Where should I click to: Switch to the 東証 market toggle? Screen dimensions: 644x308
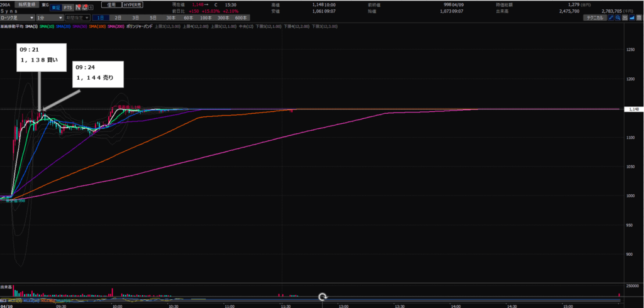click(x=56, y=7)
